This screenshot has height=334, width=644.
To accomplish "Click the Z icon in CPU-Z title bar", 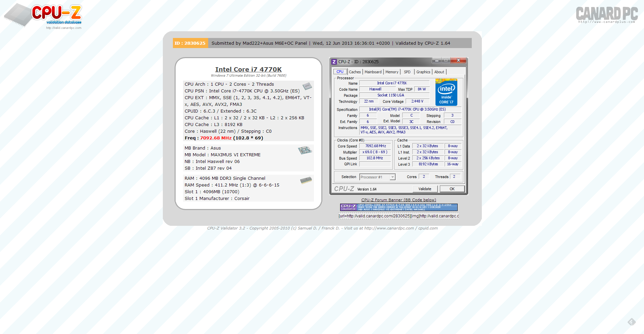I will coord(334,62).
